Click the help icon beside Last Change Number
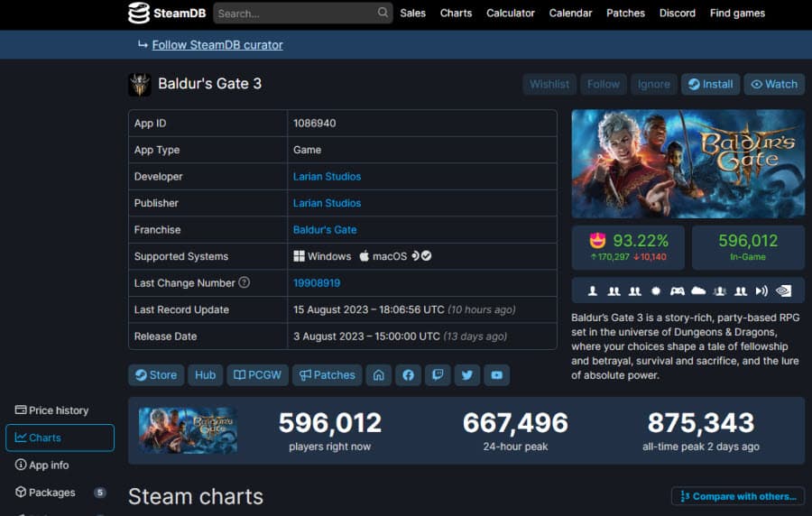Viewport: 812px width, 516px height. 244,282
